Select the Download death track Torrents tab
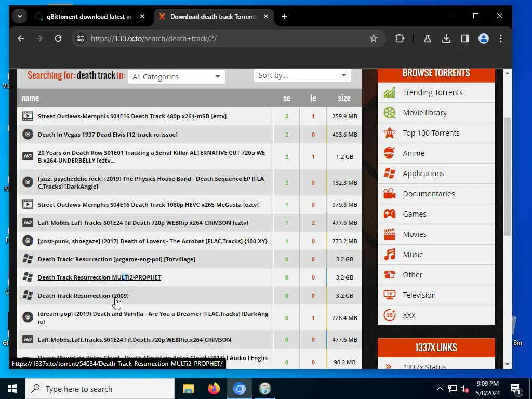 click(212, 16)
